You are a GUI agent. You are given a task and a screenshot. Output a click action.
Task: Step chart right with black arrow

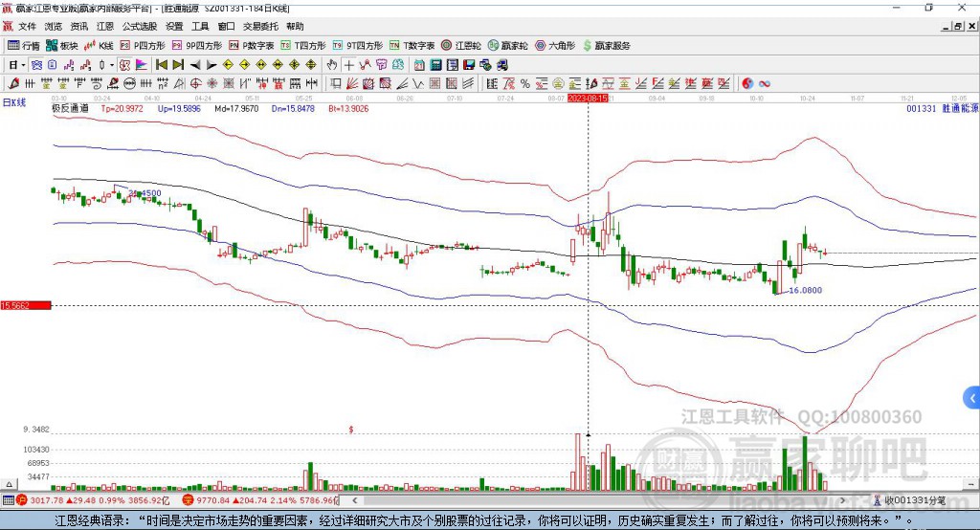pyautogui.click(x=212, y=65)
